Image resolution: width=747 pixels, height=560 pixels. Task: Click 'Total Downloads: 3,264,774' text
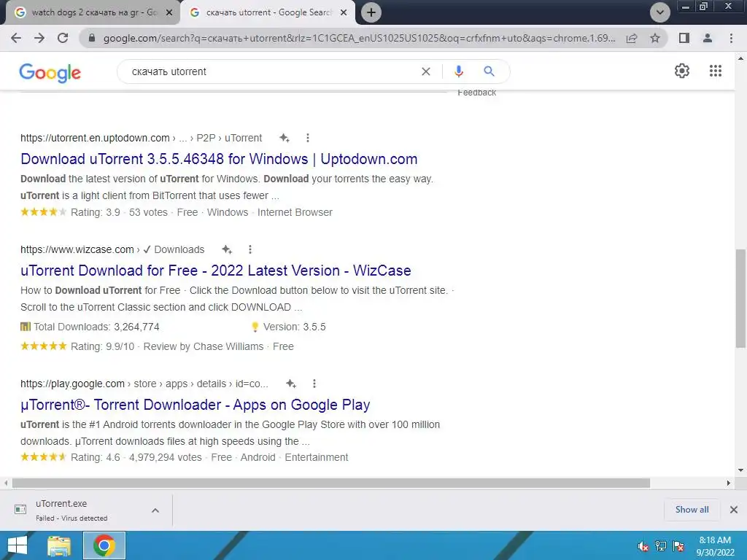coord(96,327)
